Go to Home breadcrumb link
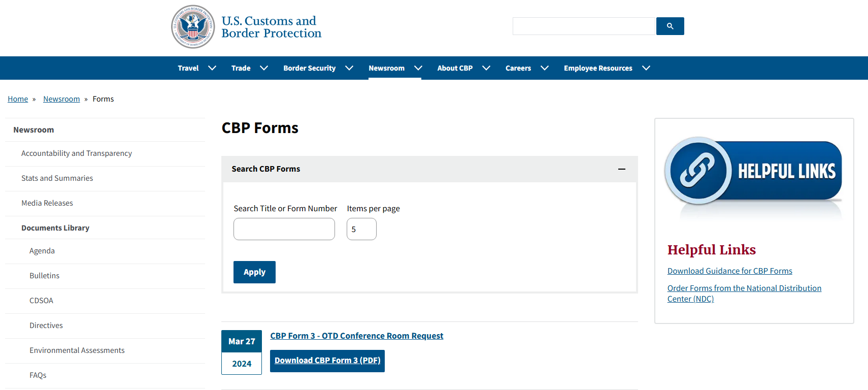 tap(18, 99)
